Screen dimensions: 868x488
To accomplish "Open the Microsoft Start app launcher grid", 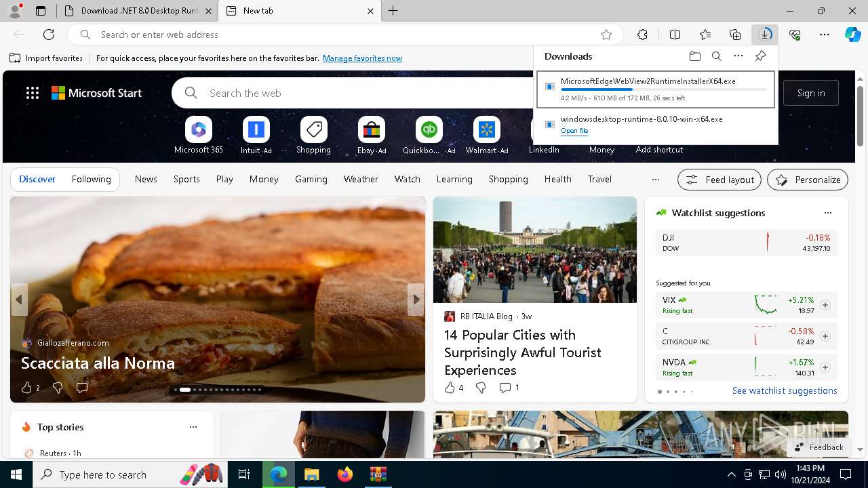I will 33,93.
